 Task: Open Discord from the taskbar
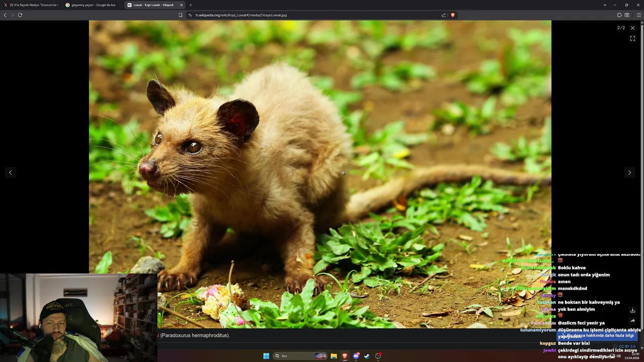point(356,356)
